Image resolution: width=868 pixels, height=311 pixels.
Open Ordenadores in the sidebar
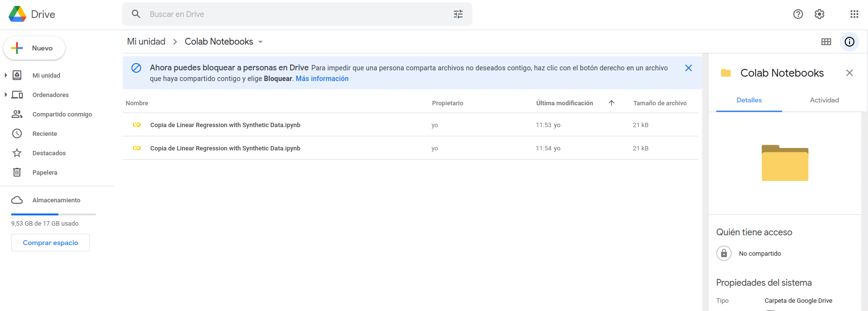(x=50, y=95)
